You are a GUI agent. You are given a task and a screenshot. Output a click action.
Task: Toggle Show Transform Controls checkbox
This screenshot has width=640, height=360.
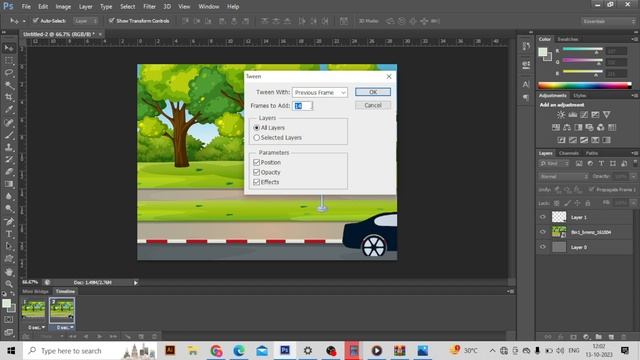[x=111, y=20]
